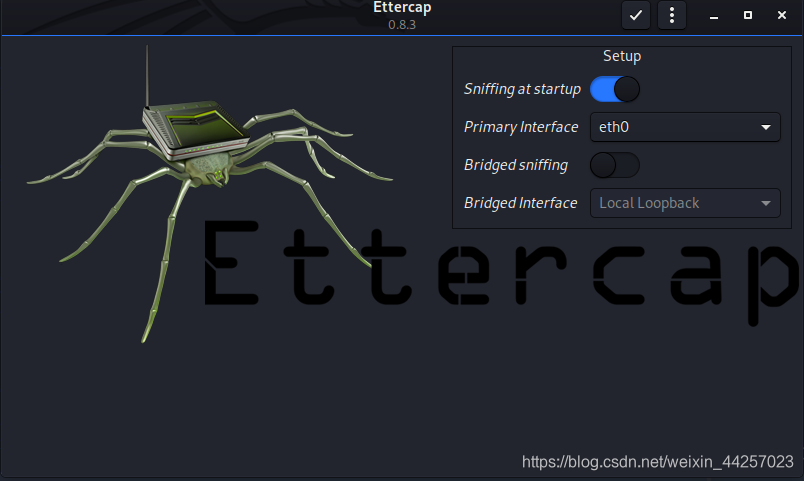Click the Primary Interface label
Viewport: 804px width, 481px height.
click(521, 127)
